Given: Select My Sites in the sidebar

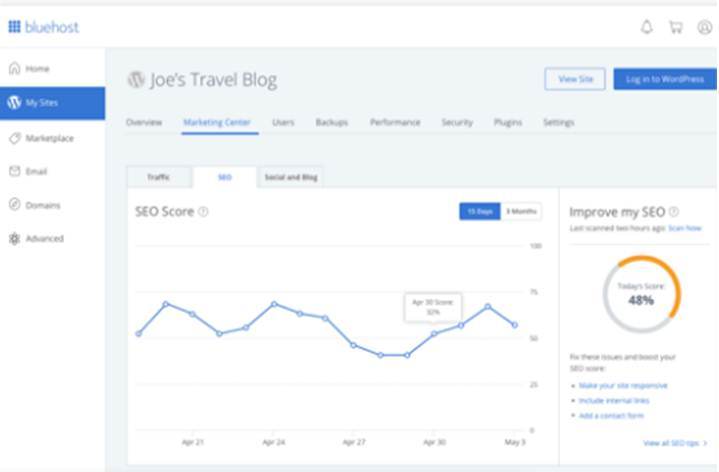Looking at the screenshot, I should (52, 103).
